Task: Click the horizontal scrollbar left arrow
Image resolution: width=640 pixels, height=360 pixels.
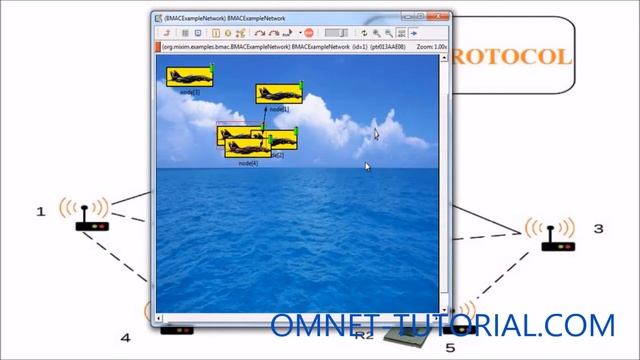Action: 159,318
